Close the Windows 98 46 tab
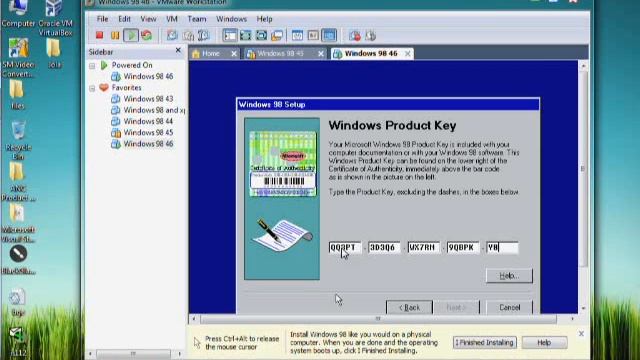 coord(407,53)
